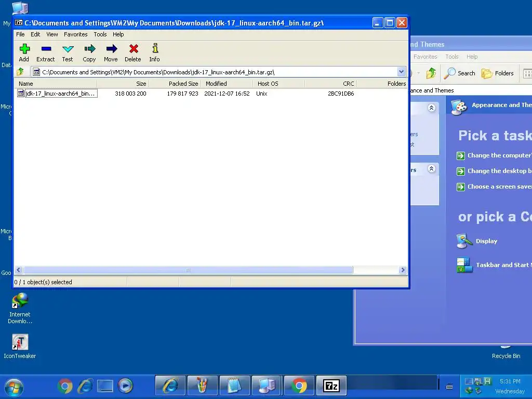This screenshot has width=532, height=399.
Task: Open the Edit menu
Action: click(35, 34)
